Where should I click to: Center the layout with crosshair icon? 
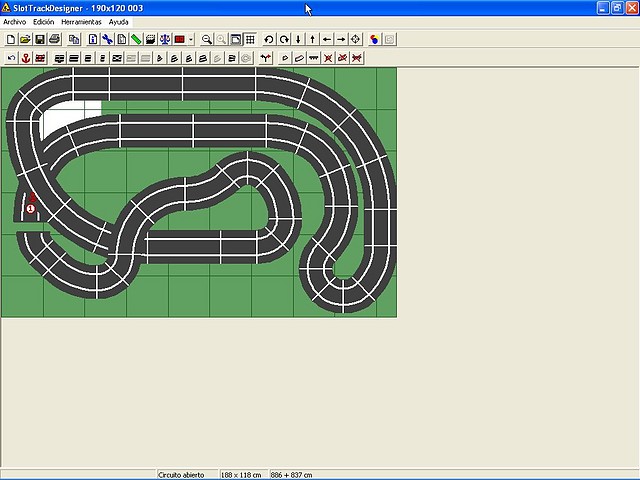tap(356, 39)
